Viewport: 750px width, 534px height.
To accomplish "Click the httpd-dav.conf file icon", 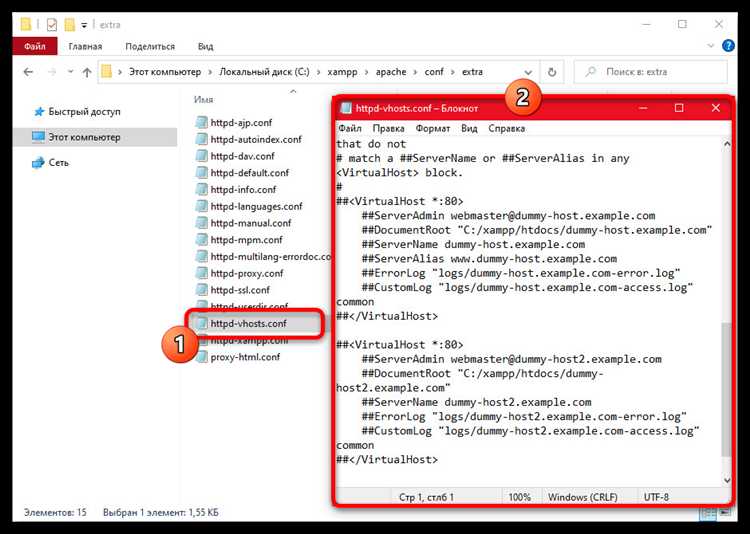I will click(x=202, y=156).
